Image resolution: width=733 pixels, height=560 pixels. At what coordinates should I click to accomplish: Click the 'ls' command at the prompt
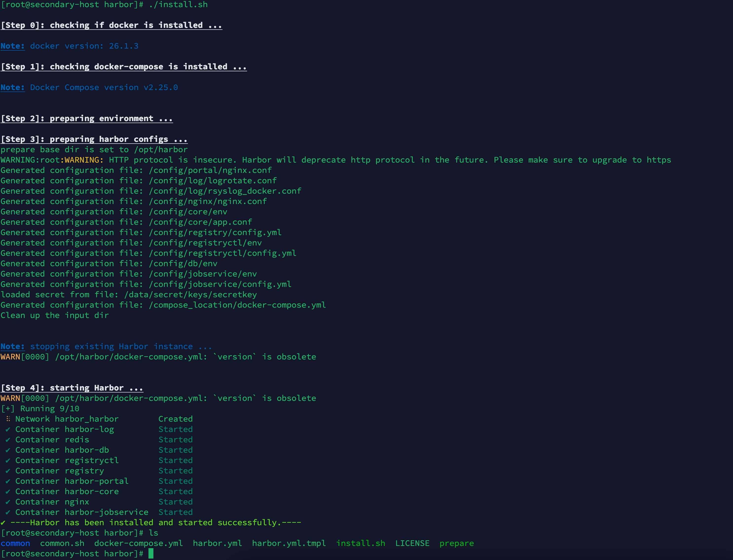point(153,533)
